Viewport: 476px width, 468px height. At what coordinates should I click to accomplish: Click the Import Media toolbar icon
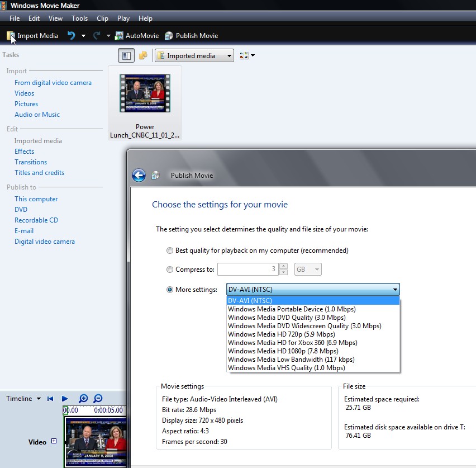tap(11, 36)
